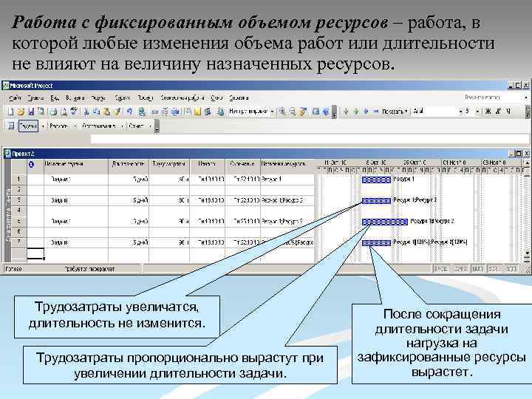Image resolution: width=532 pixels, height=399 pixels.
Task: Expand Tracking (Отслеживание) guide dropdown arrow
Action: [122, 126]
